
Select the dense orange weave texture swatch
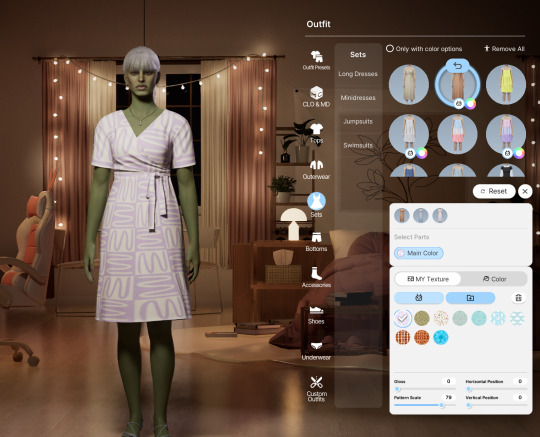click(422, 337)
